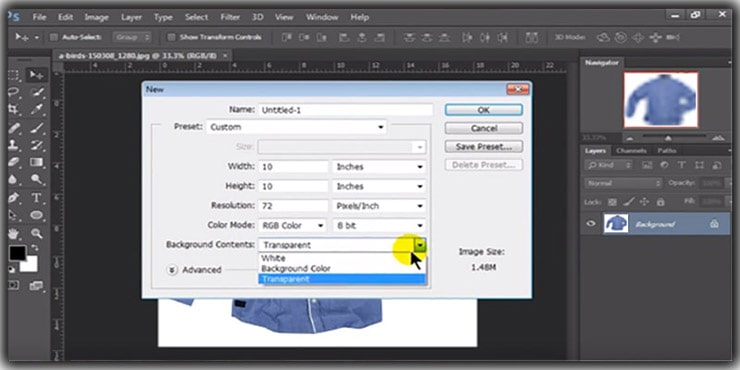Move the Navigator zoom slider
Image resolution: width=740 pixels, height=370 pixels.
[668, 138]
